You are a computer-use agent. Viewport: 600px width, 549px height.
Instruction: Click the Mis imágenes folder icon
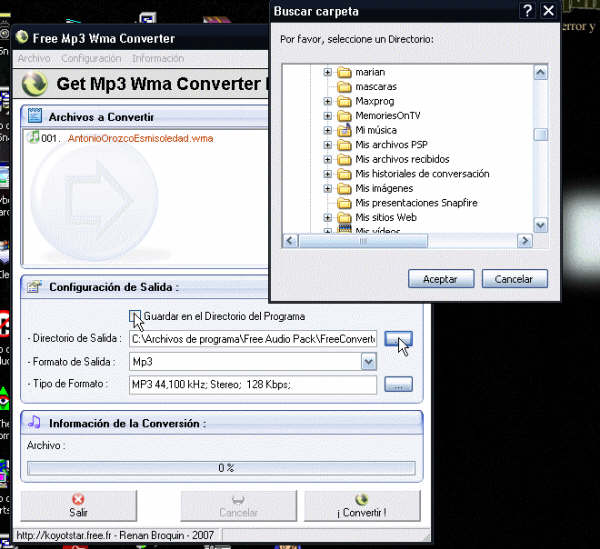point(344,188)
